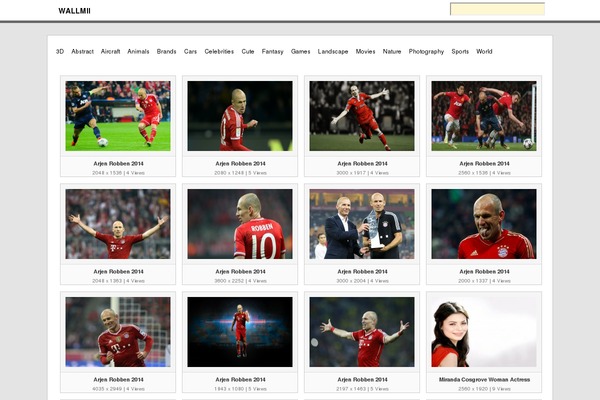The width and height of the screenshot is (600, 400).
Task: Open thumbnail with glowing blue dark background
Action: click(240, 332)
